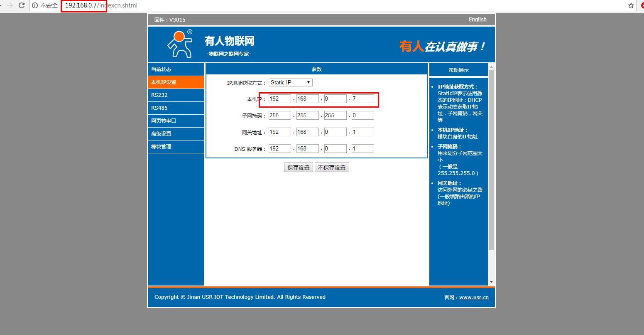Image resolution: width=644 pixels, height=335 pixels.
Task: Click the 参数 panel header
Action: [316, 69]
